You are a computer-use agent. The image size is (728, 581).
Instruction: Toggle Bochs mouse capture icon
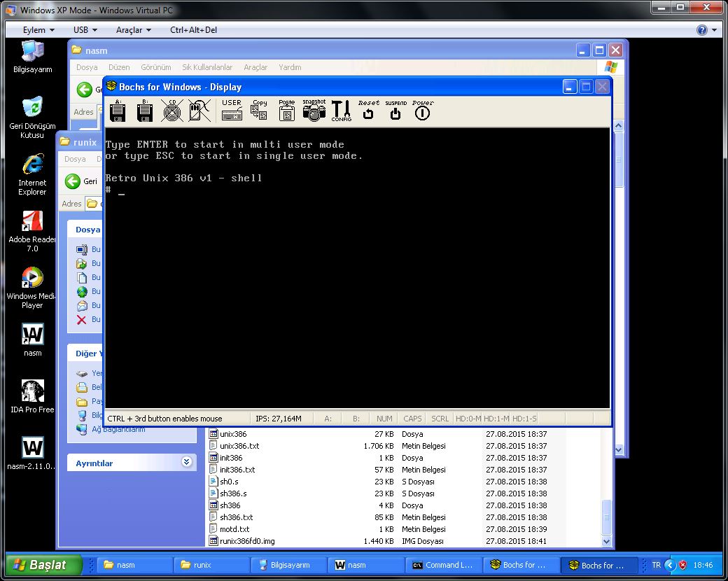pyautogui.click(x=199, y=111)
